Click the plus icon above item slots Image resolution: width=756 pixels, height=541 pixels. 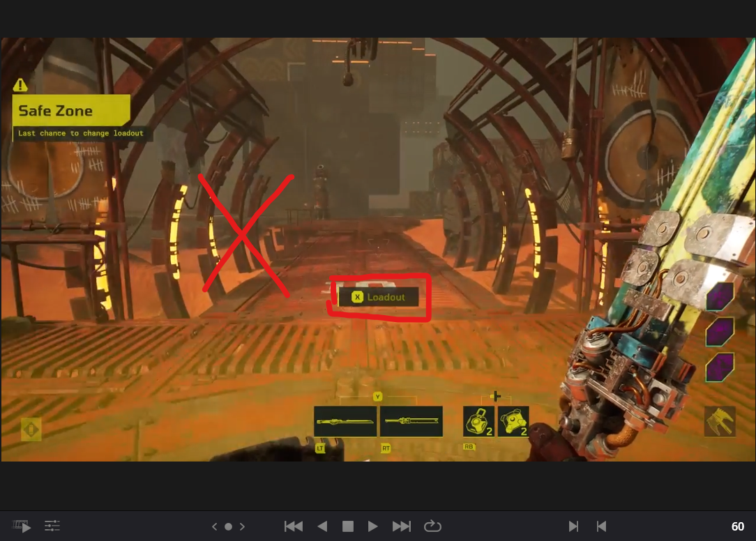(x=495, y=397)
